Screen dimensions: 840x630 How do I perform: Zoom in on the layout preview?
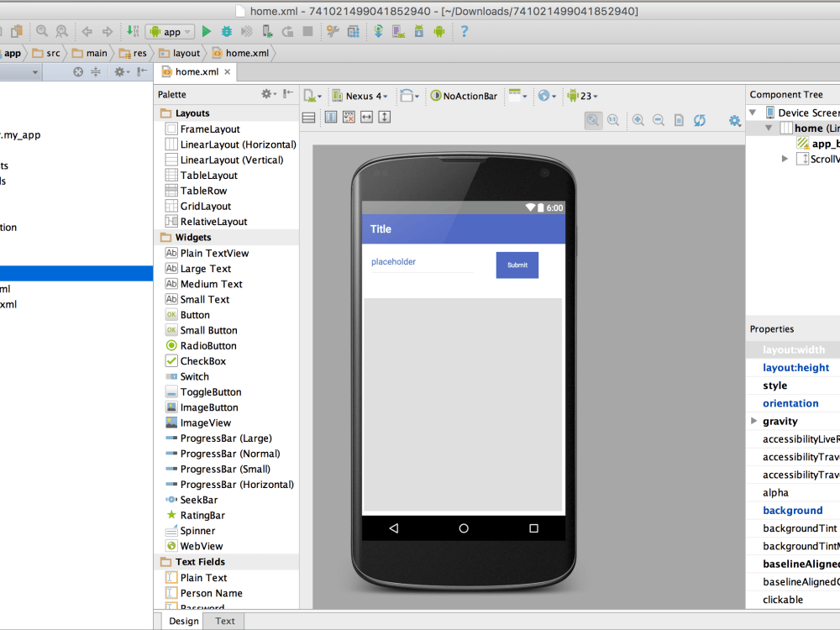point(637,120)
